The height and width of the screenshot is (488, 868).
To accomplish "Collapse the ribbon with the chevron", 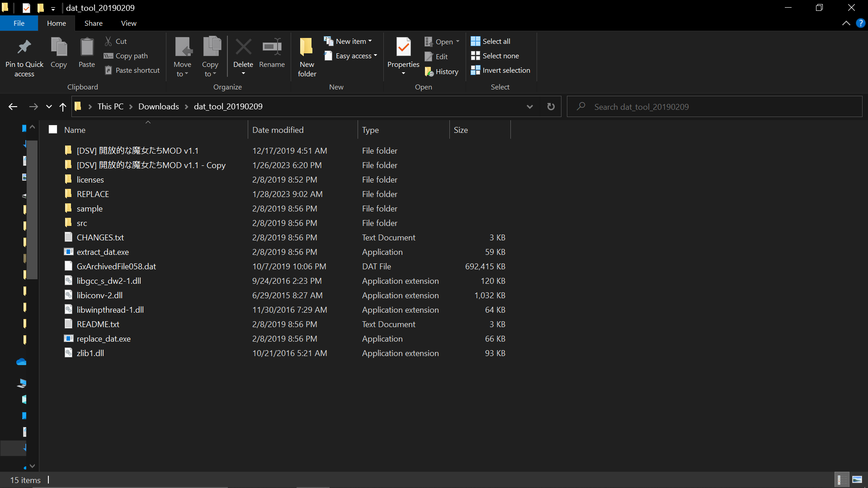I will pyautogui.click(x=846, y=23).
